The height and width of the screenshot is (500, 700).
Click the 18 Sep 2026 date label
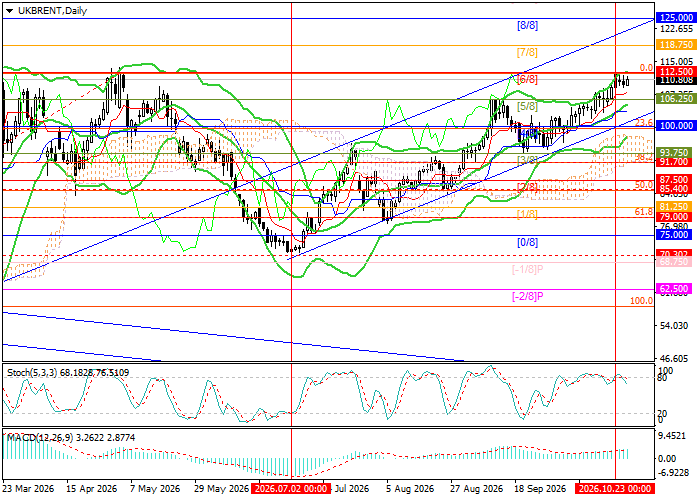point(539,489)
